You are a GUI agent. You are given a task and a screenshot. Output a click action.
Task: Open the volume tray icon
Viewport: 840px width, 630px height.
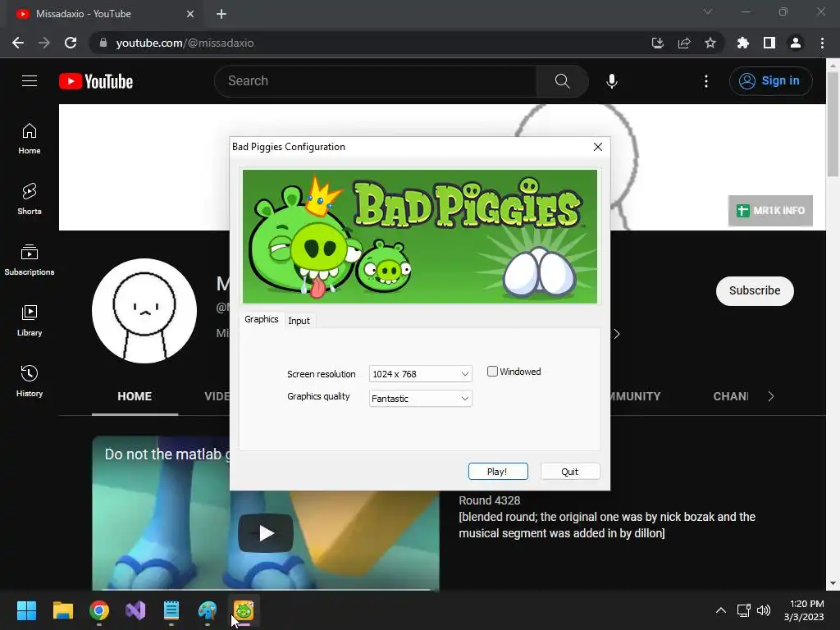click(x=764, y=610)
